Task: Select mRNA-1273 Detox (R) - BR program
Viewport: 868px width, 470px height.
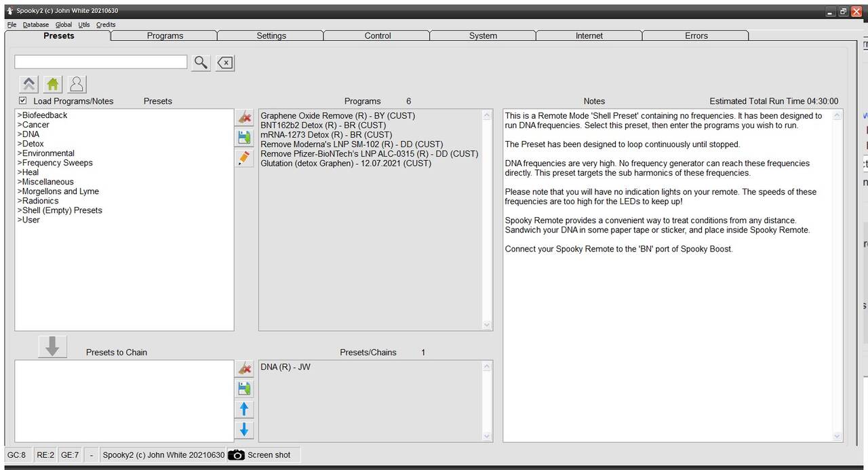Action: point(326,135)
